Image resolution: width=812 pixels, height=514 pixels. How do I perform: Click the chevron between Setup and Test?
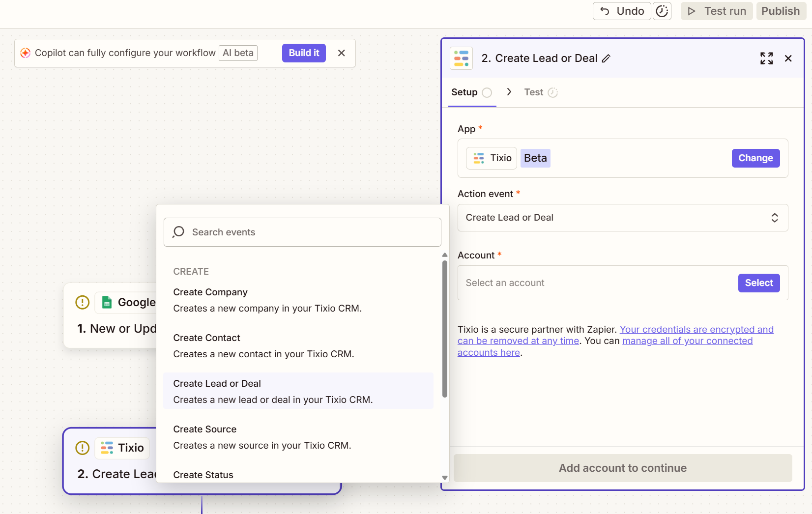point(509,92)
